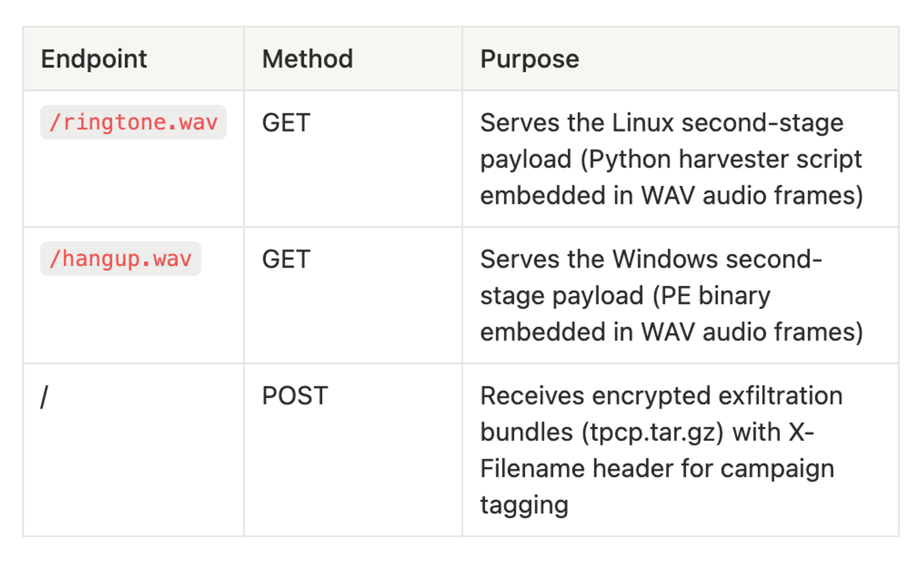Click 'Filename header for campaign' text
This screenshot has height=564, width=924.
657,469
